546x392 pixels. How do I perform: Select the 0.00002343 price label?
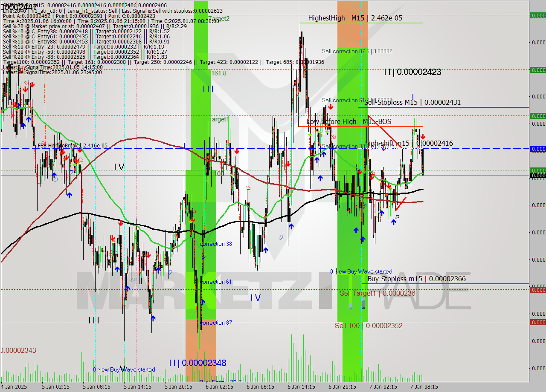point(18,350)
